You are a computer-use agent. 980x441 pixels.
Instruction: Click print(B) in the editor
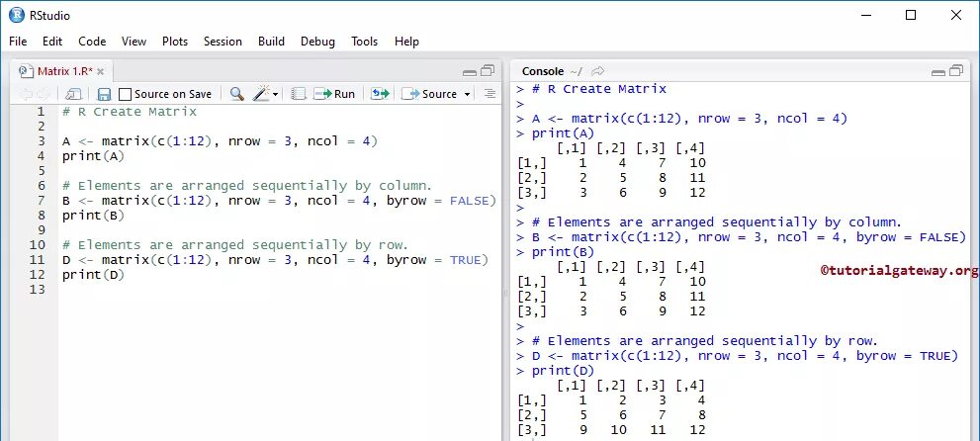click(93, 216)
